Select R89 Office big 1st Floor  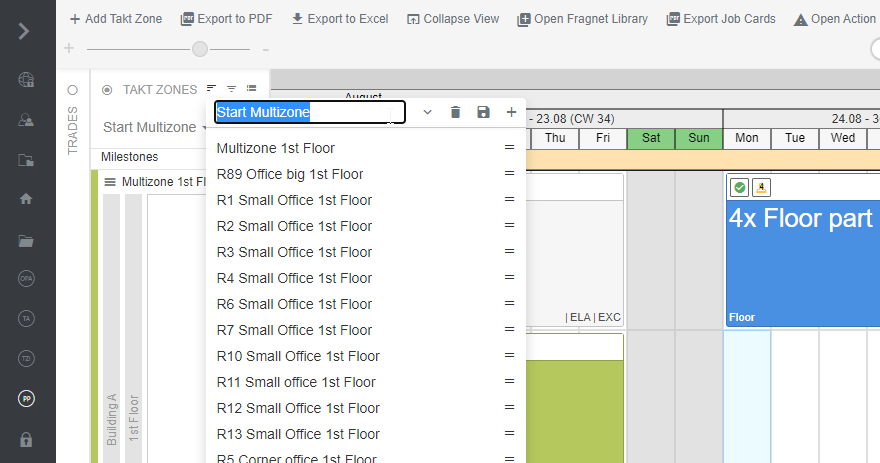pos(290,174)
